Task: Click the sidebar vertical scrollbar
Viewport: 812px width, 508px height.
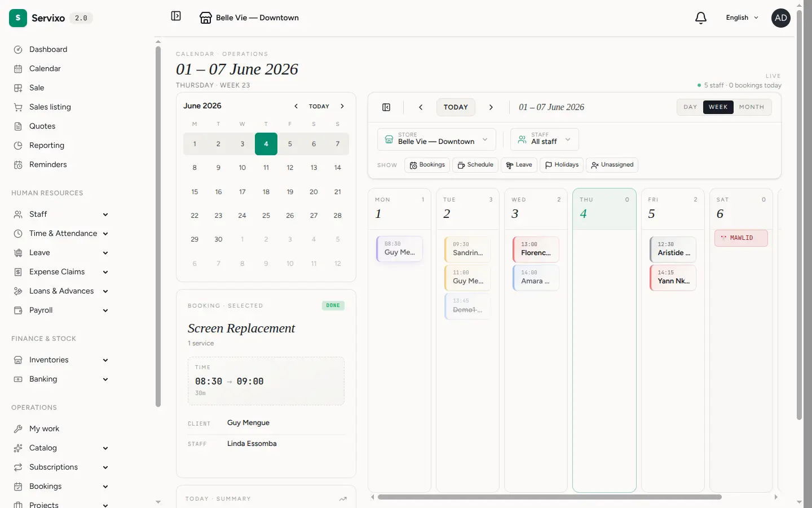Action: [158, 226]
